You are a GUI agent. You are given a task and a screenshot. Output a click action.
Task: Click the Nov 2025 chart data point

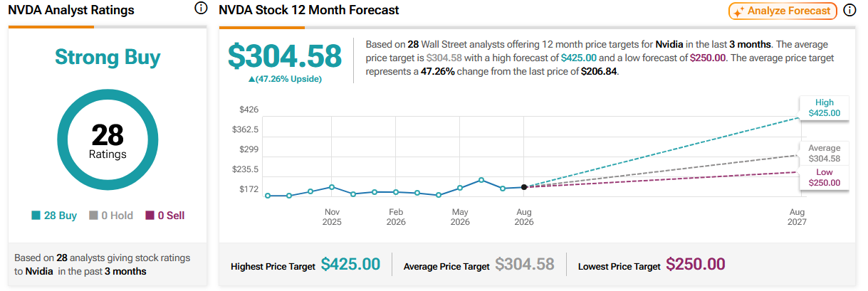click(332, 187)
